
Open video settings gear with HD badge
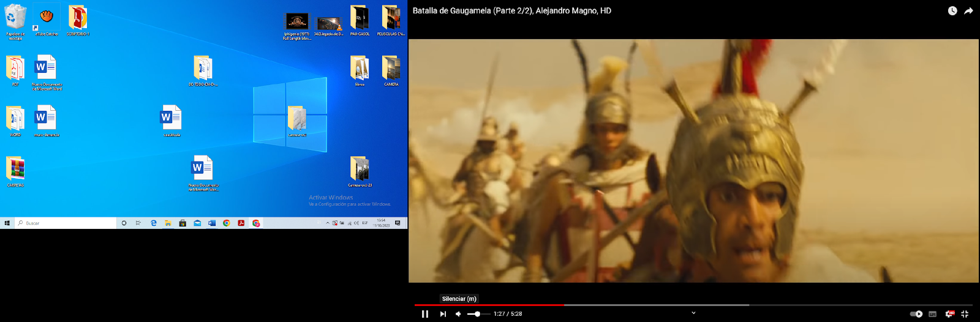pos(949,314)
